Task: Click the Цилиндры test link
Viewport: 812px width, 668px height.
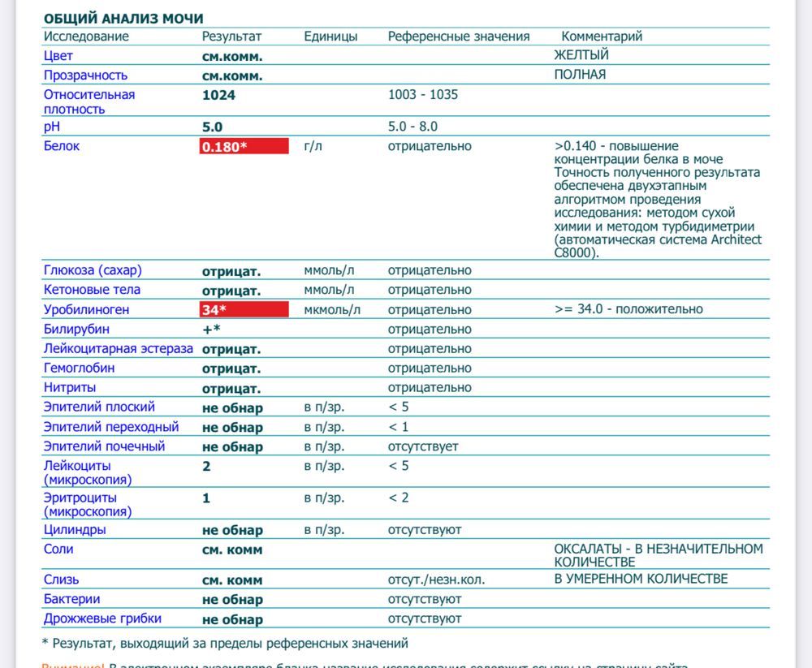Action: coord(75,530)
